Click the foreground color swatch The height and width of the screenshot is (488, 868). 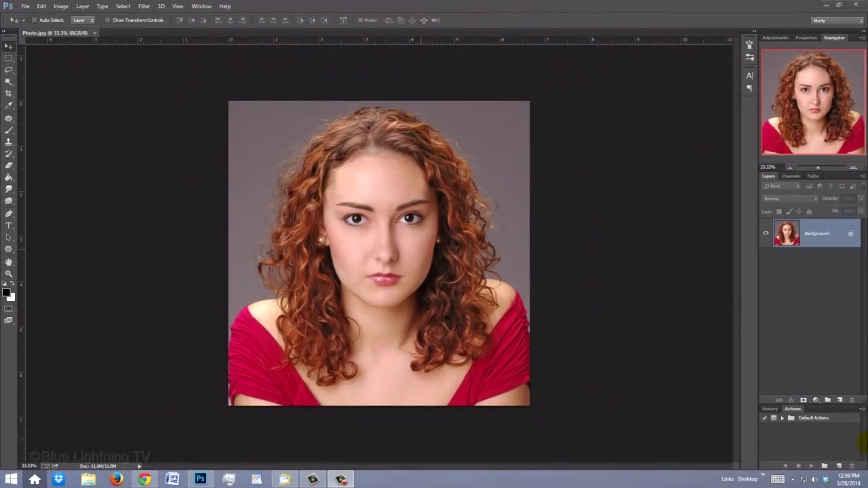(6, 293)
